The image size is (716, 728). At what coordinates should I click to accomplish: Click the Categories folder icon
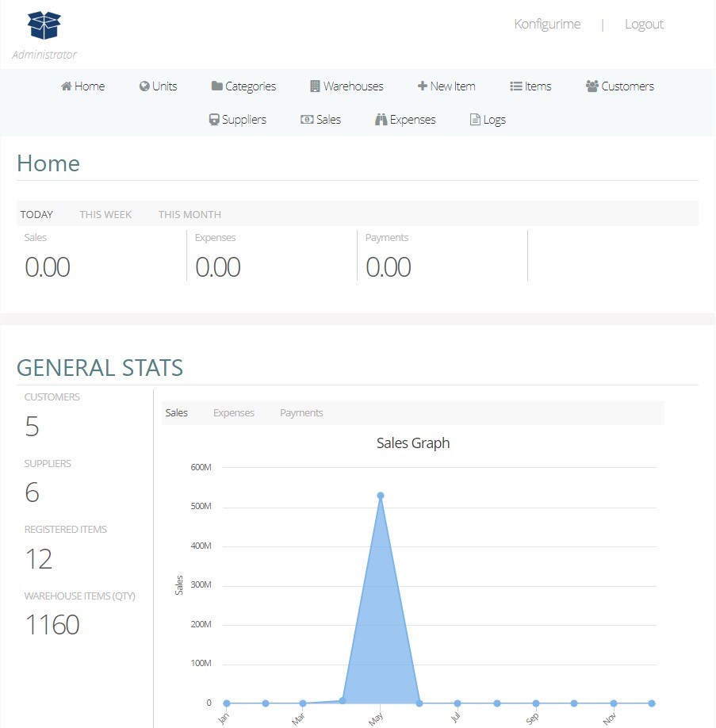216,86
